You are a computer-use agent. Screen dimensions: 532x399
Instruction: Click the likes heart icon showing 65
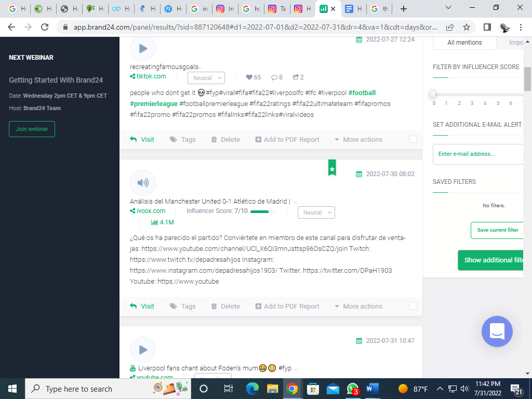coord(249,77)
